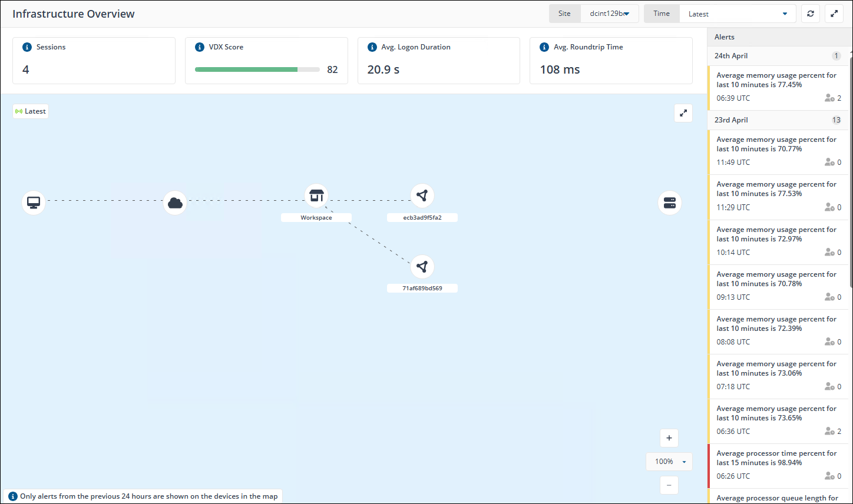
Task: Click the endpoint monitor node icon
Action: [x=34, y=203]
